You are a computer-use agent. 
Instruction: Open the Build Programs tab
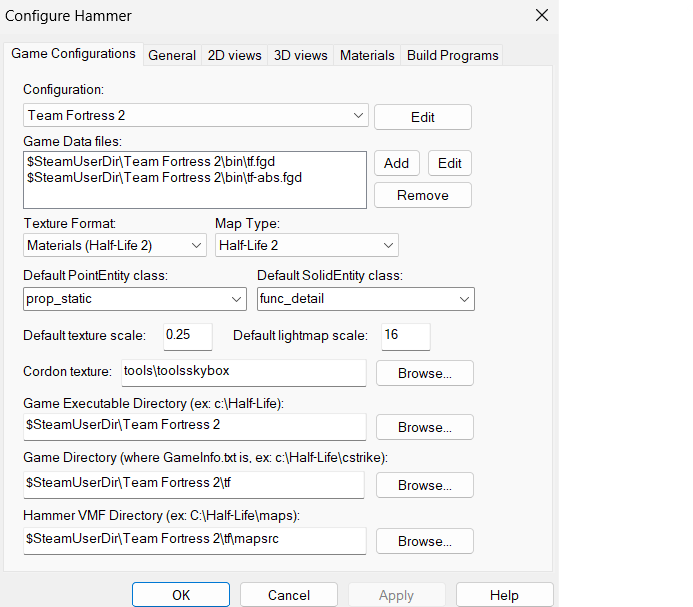click(x=452, y=55)
